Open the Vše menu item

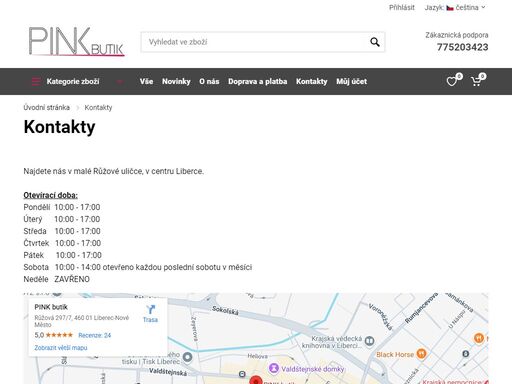coord(146,81)
